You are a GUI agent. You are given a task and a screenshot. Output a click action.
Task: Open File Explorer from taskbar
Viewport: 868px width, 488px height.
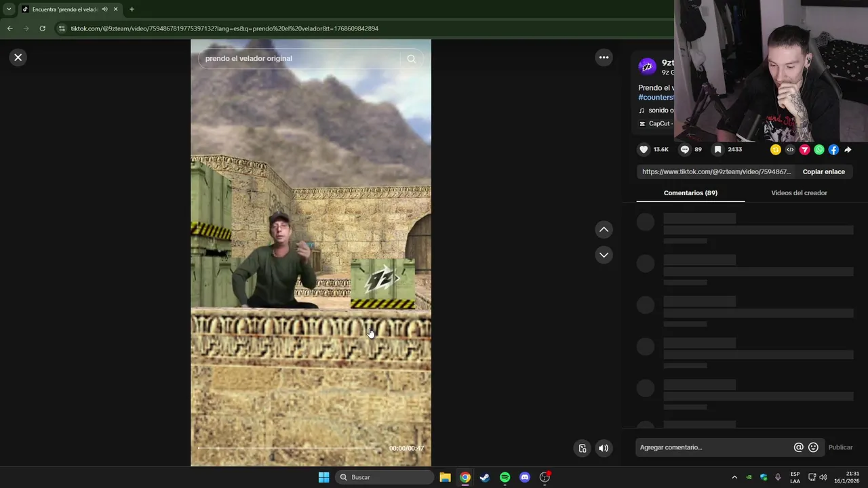[x=445, y=477]
